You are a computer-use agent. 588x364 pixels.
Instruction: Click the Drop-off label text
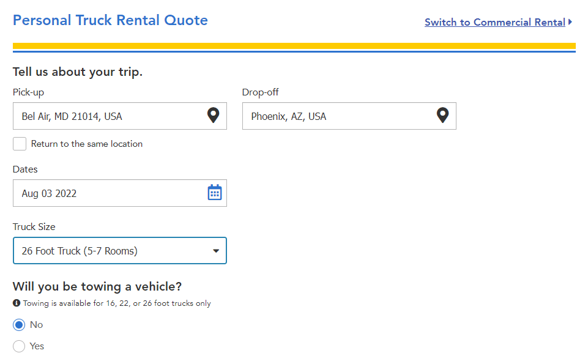point(261,92)
